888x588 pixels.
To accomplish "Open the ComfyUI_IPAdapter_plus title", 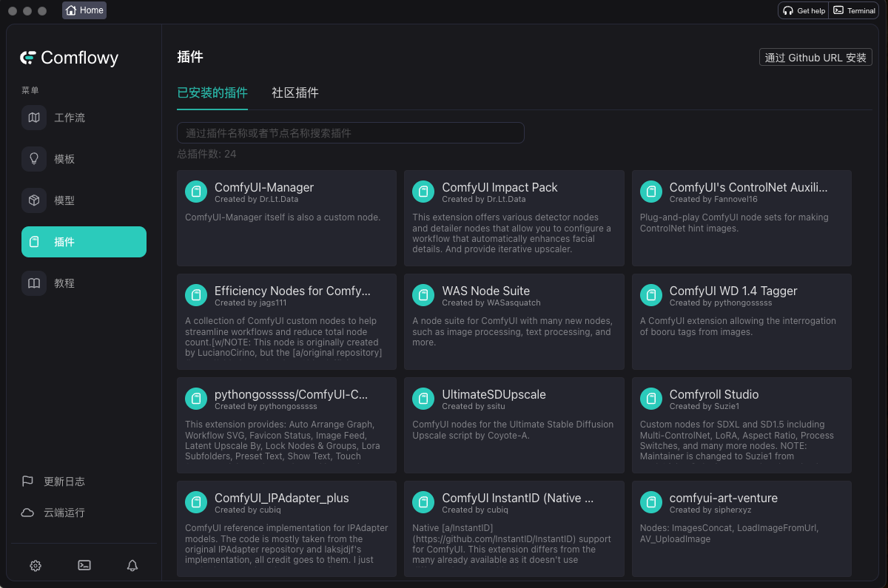I will (x=282, y=499).
